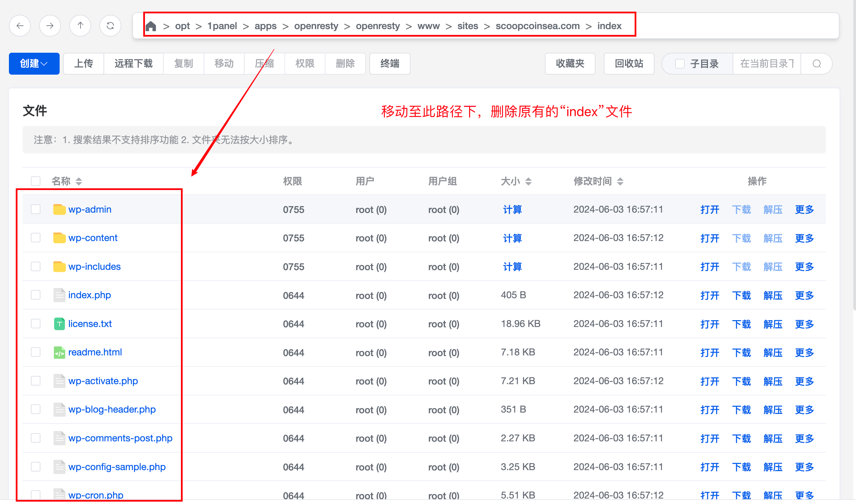Click the wp-includes folder icon
Screen dimensions: 856x504
tap(59, 267)
